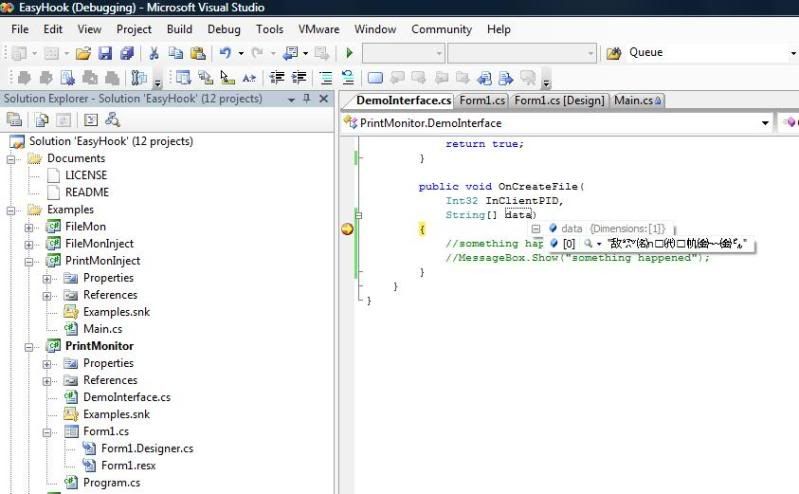This screenshot has width=799, height=494.
Task: Select Form1.resx file
Action: [x=128, y=465]
